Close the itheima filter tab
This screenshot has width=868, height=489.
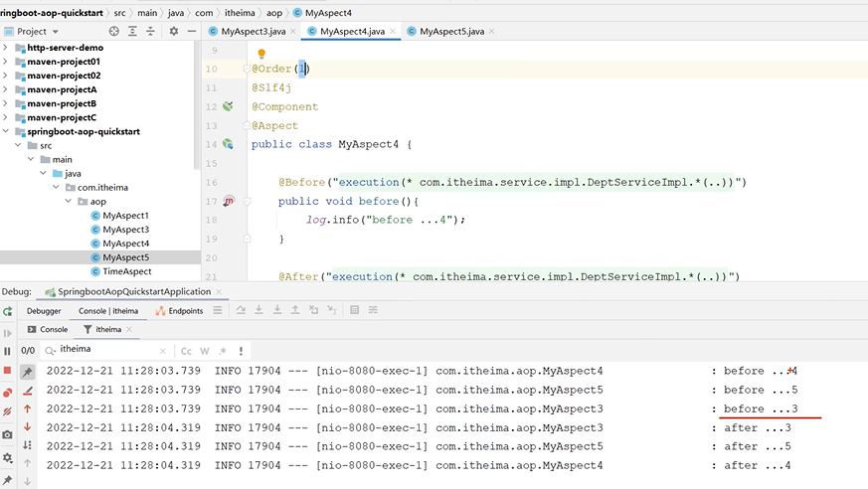click(x=129, y=329)
